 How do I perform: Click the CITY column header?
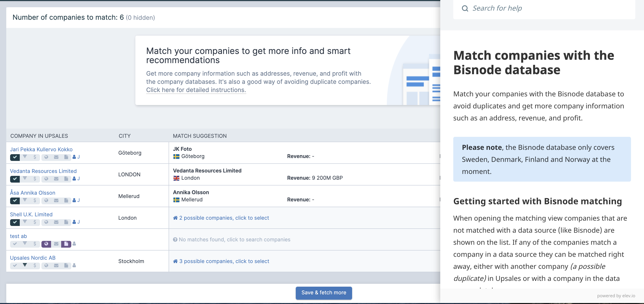pyautogui.click(x=125, y=136)
